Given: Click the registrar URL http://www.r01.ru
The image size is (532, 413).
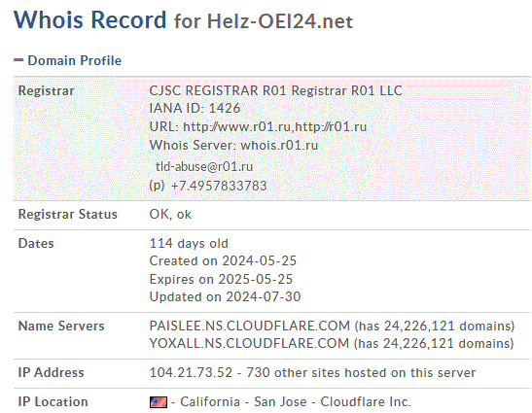Looking at the screenshot, I should [x=236, y=126].
